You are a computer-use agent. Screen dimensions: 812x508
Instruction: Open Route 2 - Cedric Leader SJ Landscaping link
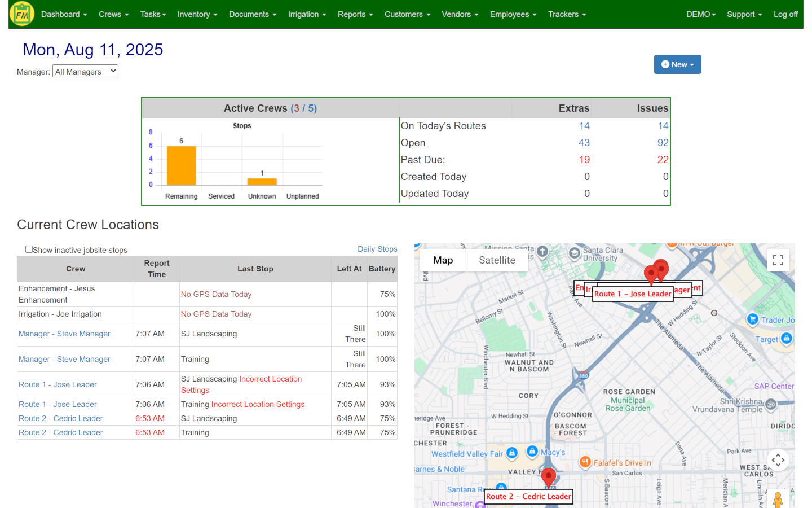pyautogui.click(x=60, y=418)
